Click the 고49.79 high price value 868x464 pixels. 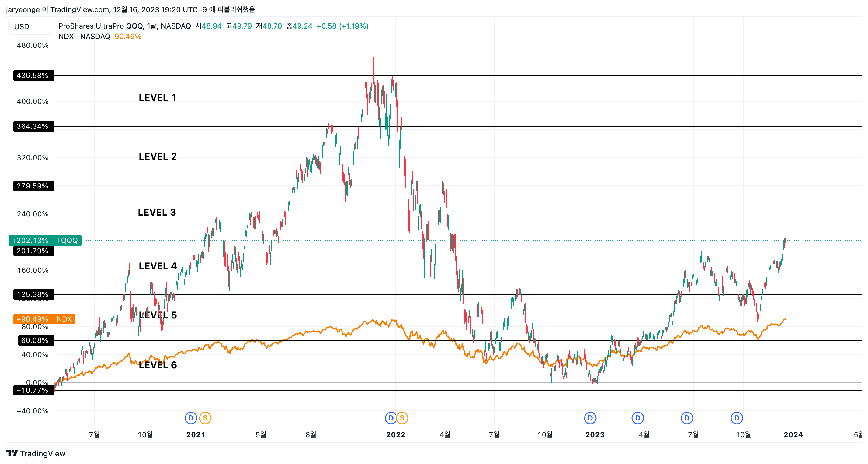click(x=239, y=26)
